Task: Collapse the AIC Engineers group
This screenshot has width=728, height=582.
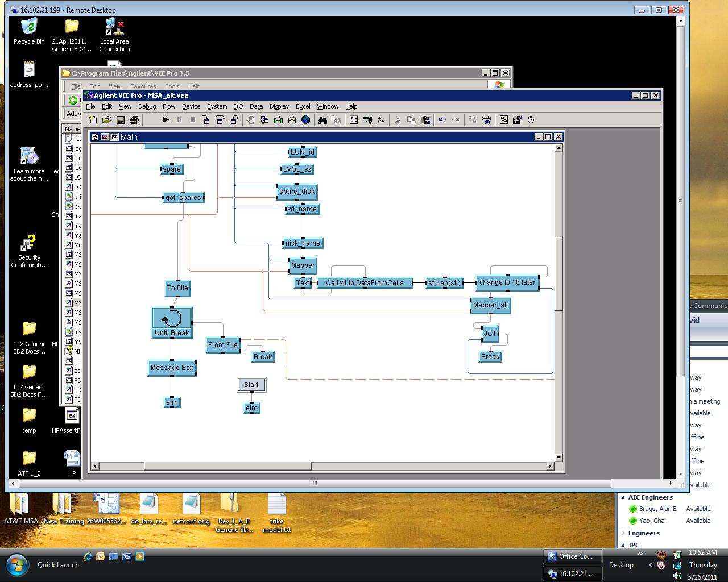Action: click(623, 497)
